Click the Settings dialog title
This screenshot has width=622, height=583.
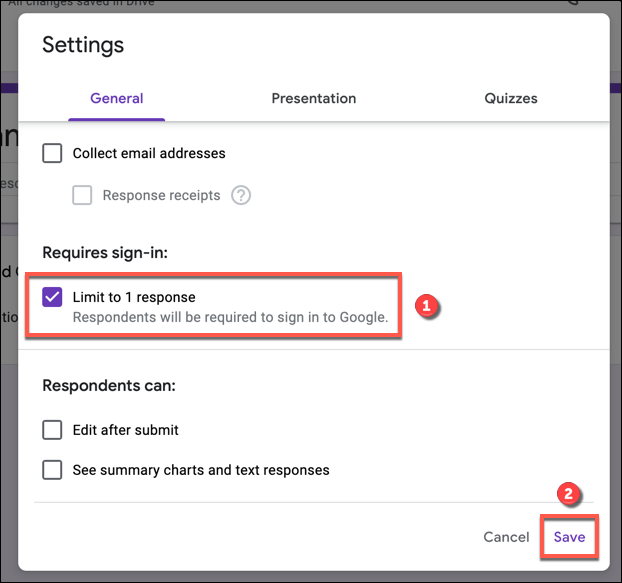click(x=83, y=45)
